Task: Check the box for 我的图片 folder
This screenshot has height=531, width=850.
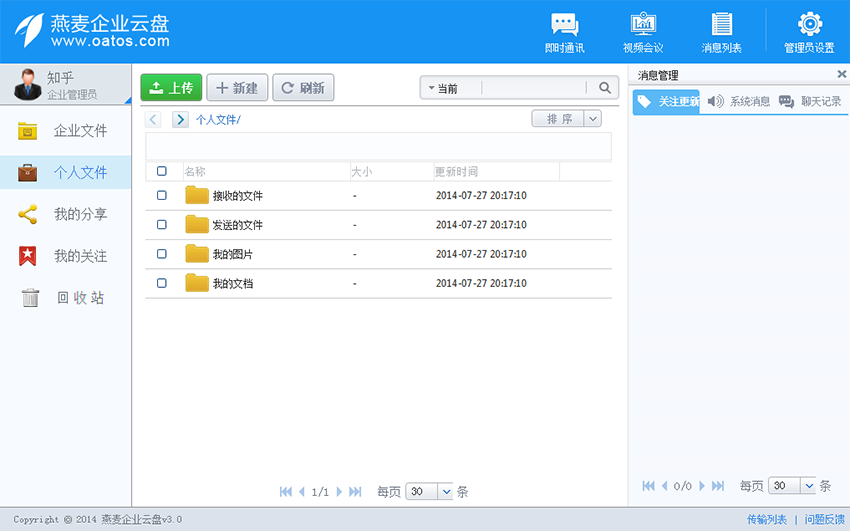Action: pyautogui.click(x=162, y=254)
